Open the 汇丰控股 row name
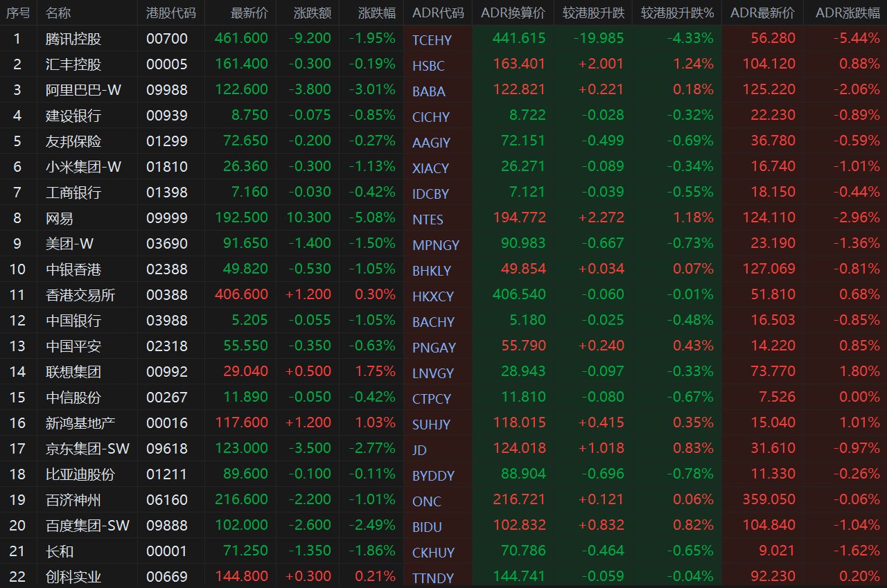The height and width of the screenshot is (588, 887). tap(73, 64)
